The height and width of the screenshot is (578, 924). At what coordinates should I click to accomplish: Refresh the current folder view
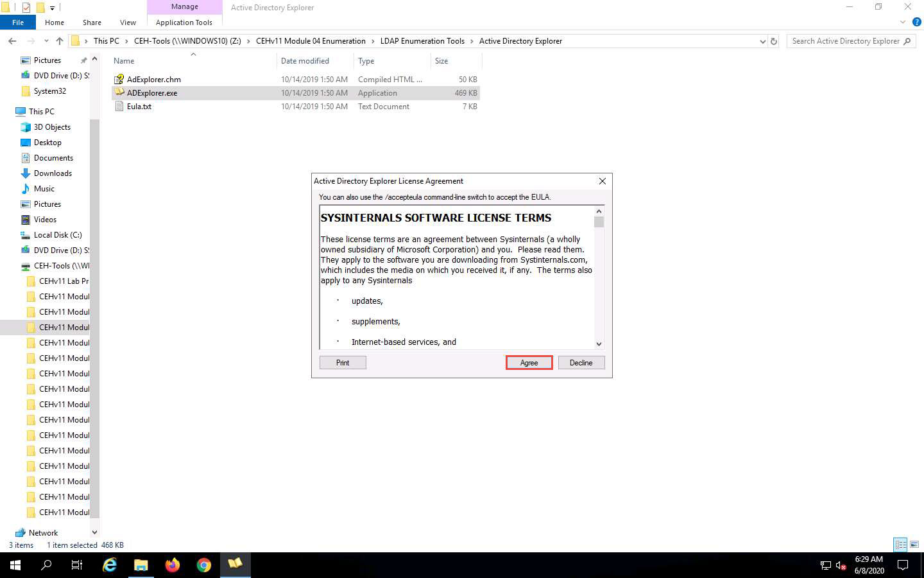(x=774, y=41)
